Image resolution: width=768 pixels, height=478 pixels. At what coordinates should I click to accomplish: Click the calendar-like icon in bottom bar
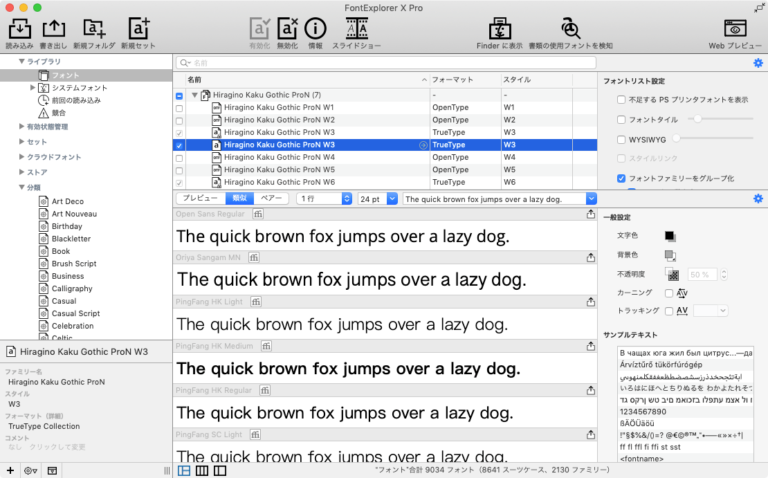(52, 471)
